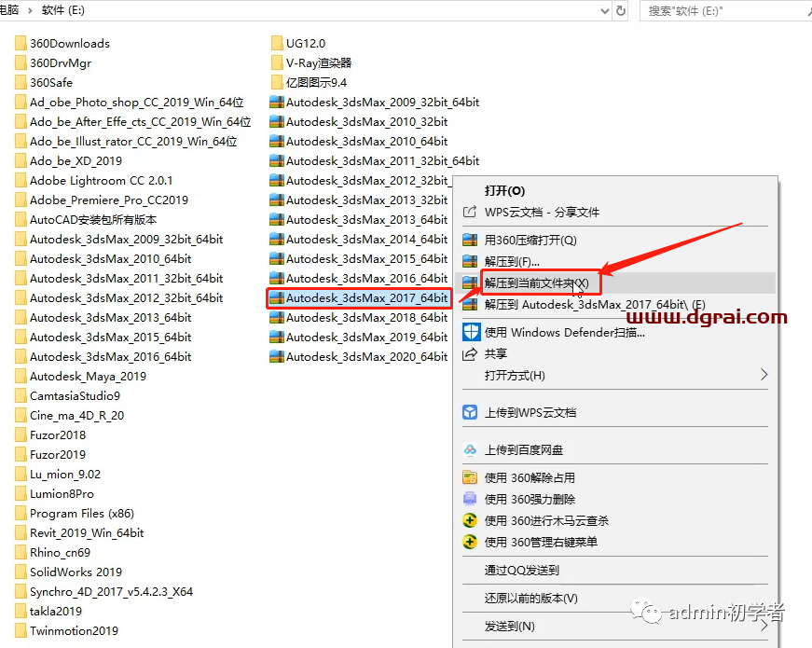Click the Rhino_cn69 folder name
812x648 pixels.
(60, 553)
